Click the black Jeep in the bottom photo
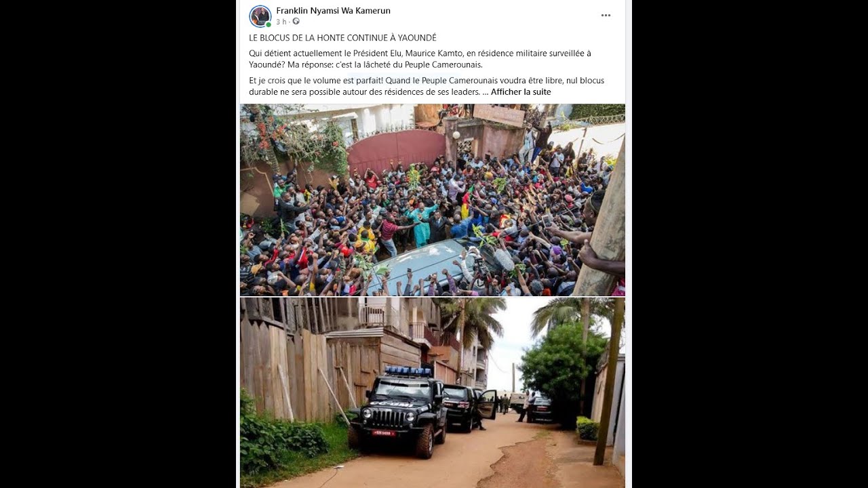This screenshot has height=488, width=868. click(398, 411)
